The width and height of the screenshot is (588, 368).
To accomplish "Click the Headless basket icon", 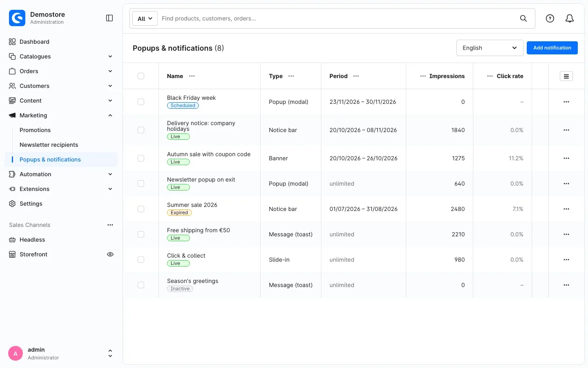I will (12, 240).
